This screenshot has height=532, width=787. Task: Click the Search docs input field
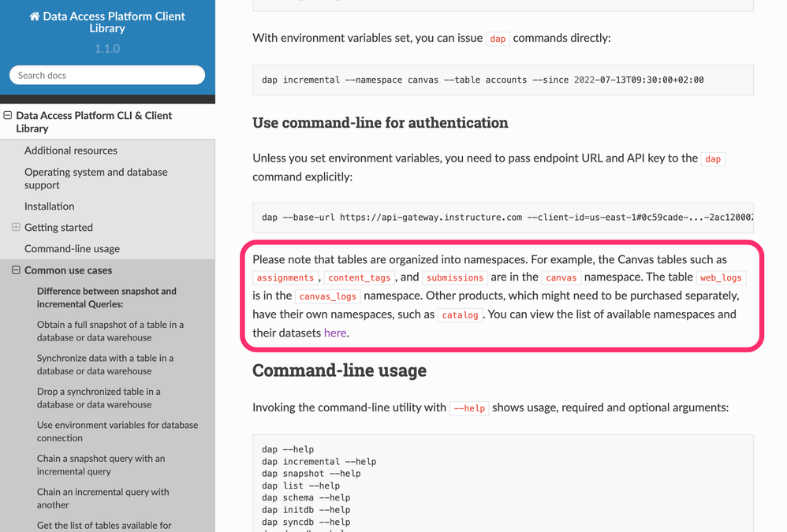tap(107, 76)
